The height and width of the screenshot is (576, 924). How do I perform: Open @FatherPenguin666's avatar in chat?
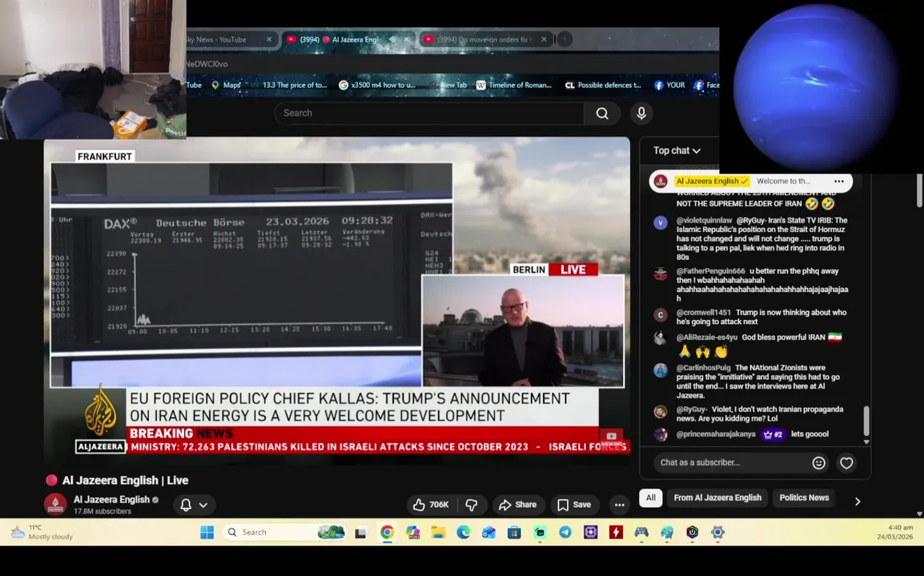point(661,274)
